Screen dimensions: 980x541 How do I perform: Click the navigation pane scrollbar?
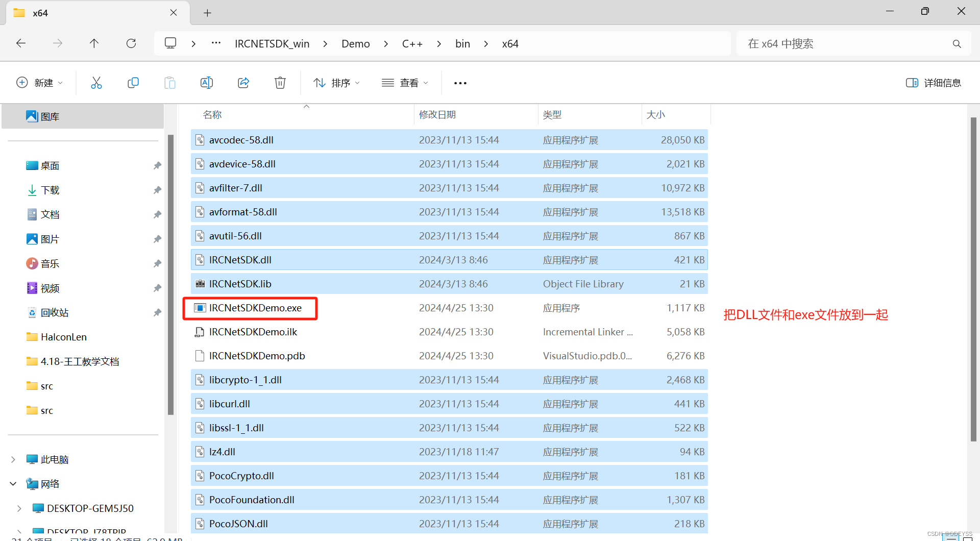click(x=171, y=275)
